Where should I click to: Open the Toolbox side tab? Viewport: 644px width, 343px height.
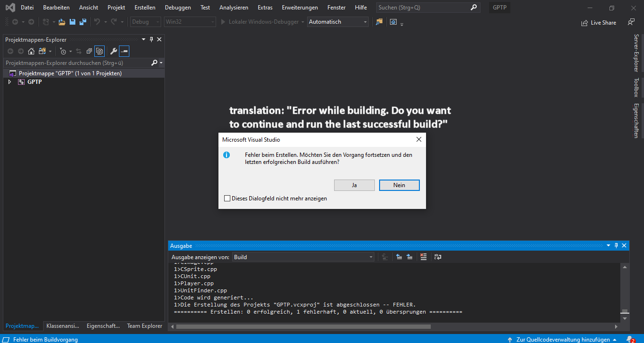tap(636, 88)
